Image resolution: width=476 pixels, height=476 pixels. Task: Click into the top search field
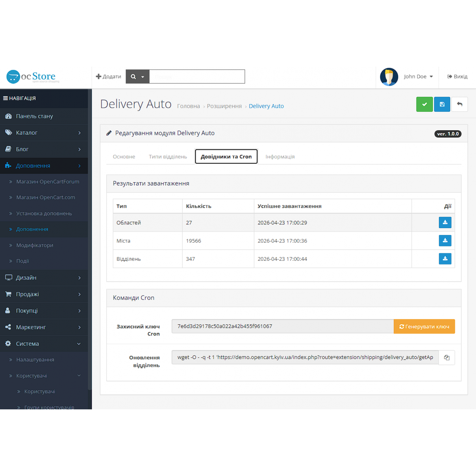coord(197,77)
